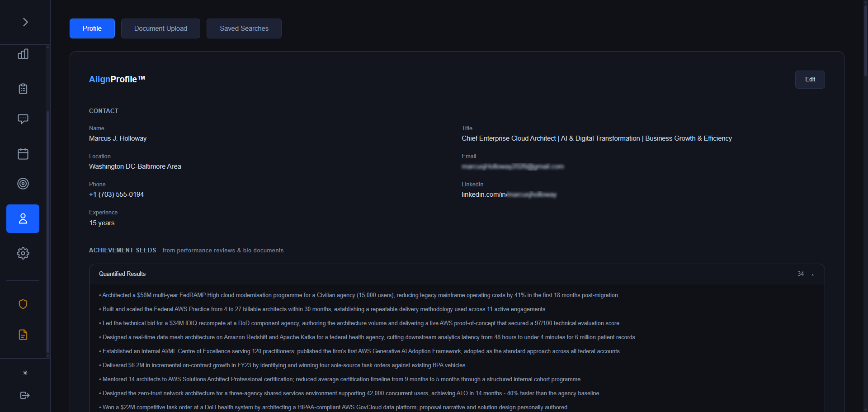
Task: Click the Federal AWS Practice achievement line
Action: [323, 309]
